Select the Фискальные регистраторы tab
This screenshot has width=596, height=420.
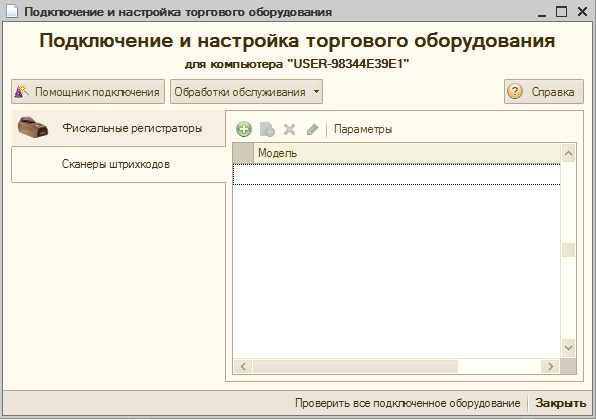(119, 128)
